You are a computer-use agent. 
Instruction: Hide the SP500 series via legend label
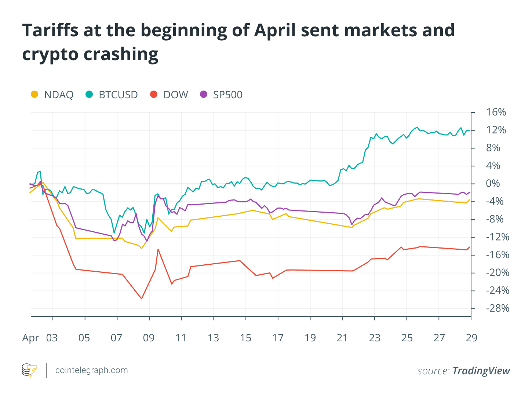click(x=227, y=95)
